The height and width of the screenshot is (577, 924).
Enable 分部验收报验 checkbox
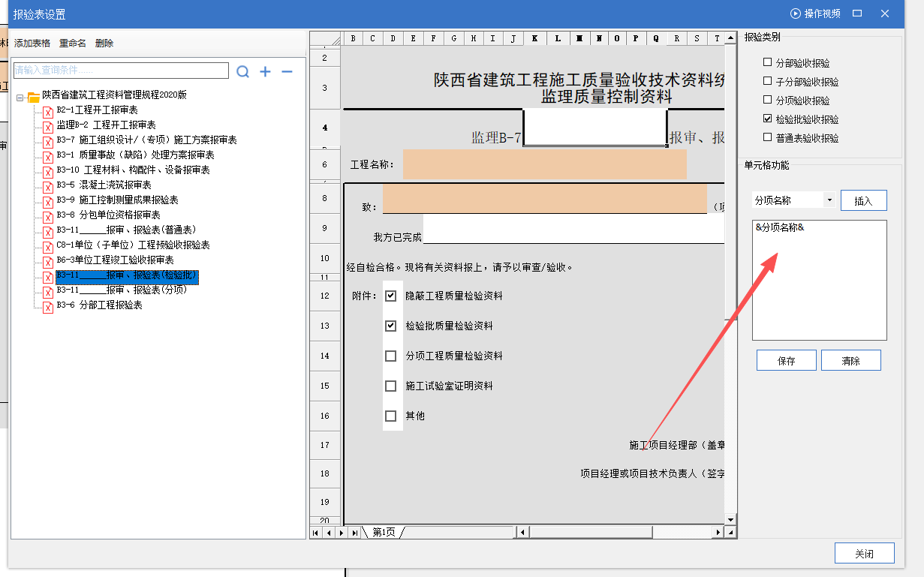tap(767, 63)
